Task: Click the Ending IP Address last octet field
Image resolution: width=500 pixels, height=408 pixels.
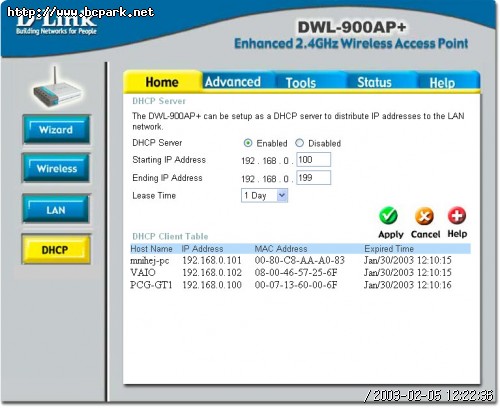Action: (x=313, y=177)
